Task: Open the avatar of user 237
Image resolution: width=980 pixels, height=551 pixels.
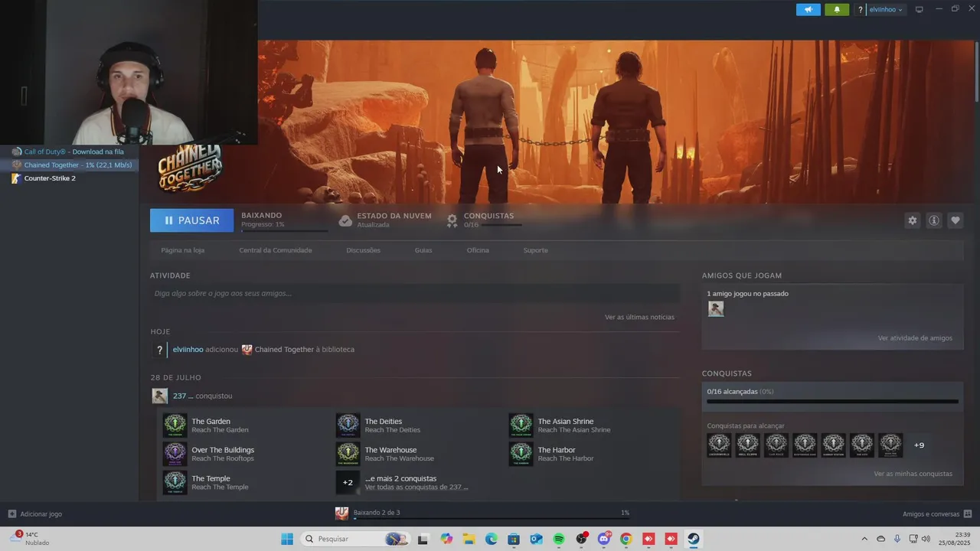Action: click(159, 396)
